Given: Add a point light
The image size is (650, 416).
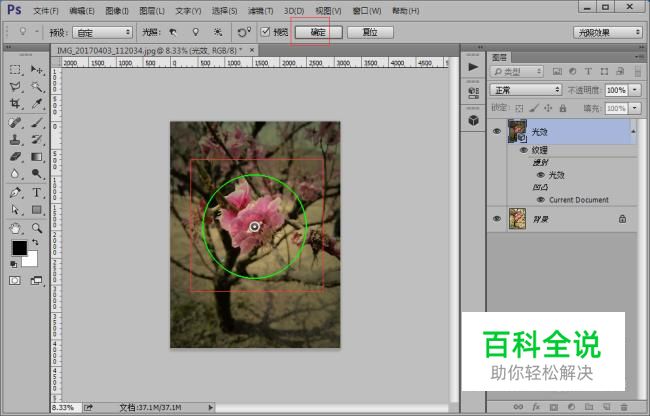Looking at the screenshot, I should tap(195, 32).
